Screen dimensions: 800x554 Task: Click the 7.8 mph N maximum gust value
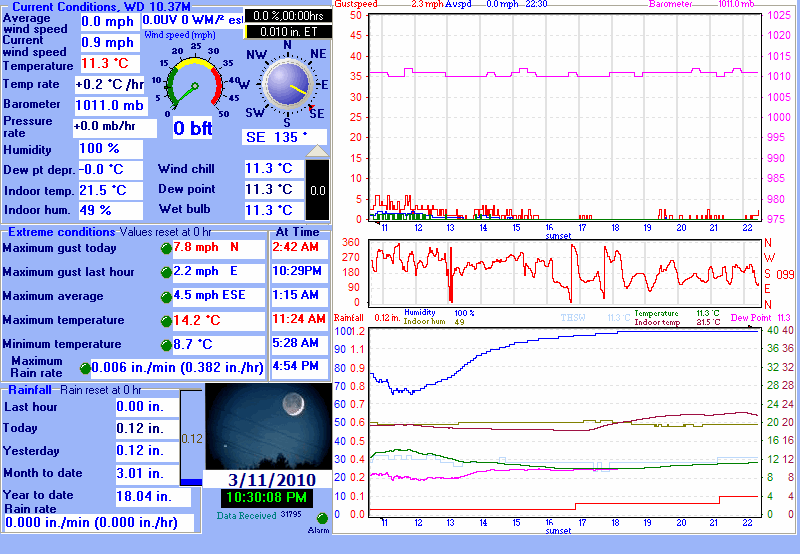pos(219,248)
